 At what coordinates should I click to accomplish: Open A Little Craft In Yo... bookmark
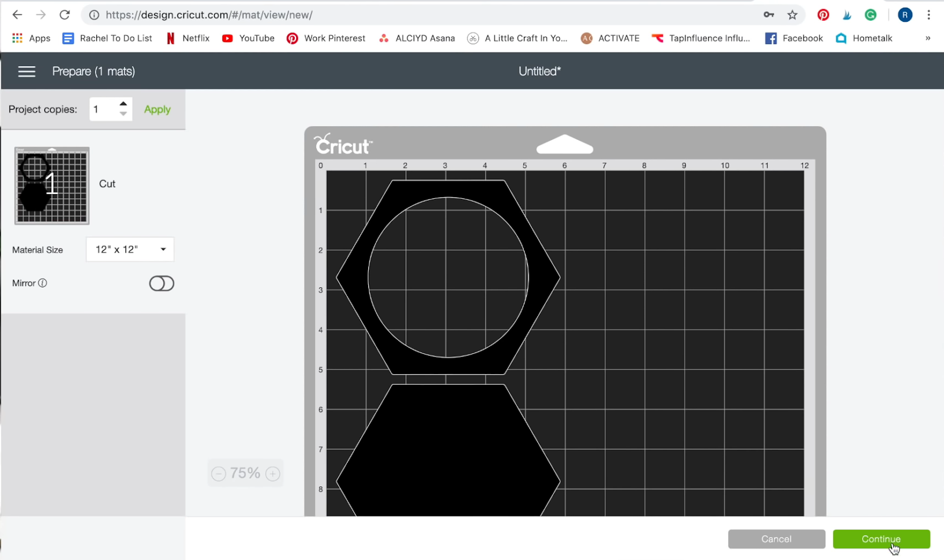pos(517,38)
